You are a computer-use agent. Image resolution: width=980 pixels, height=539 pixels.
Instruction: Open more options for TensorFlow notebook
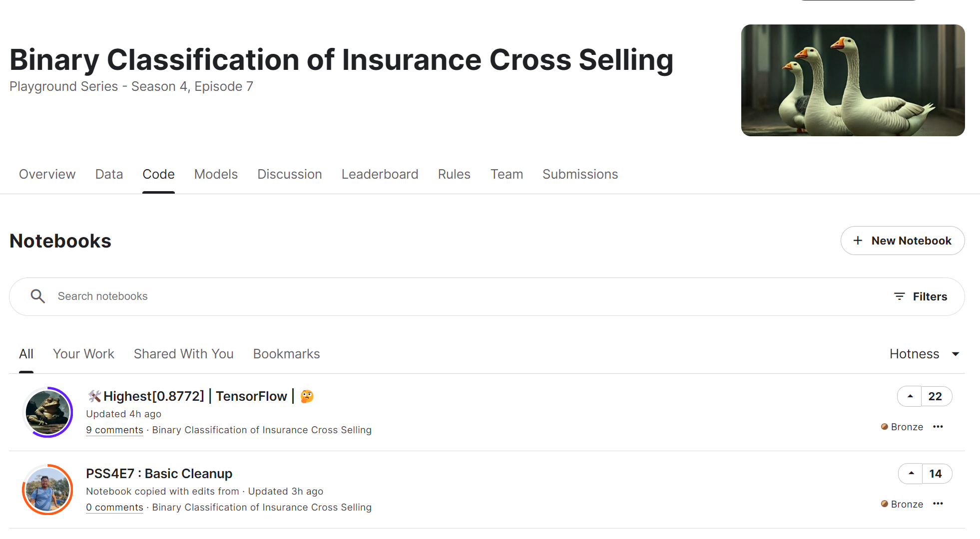pos(938,427)
